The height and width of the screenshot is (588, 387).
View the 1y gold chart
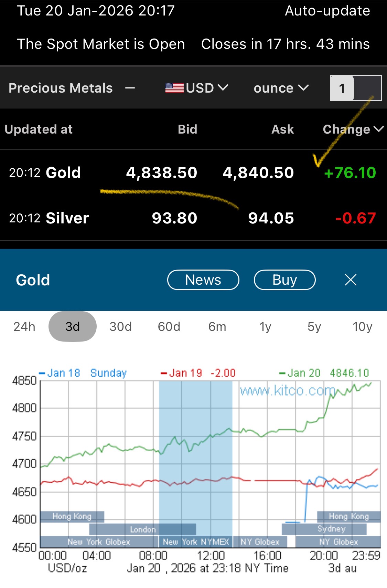(x=265, y=326)
